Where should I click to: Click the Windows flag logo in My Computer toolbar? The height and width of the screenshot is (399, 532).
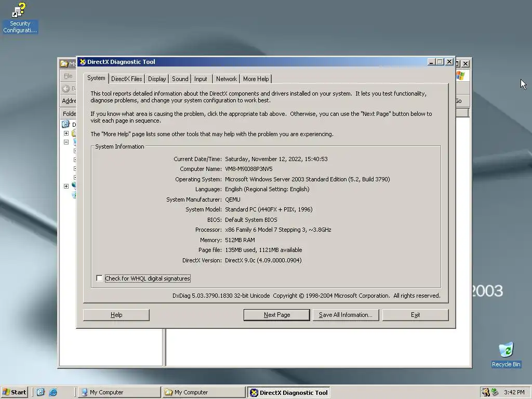click(460, 76)
